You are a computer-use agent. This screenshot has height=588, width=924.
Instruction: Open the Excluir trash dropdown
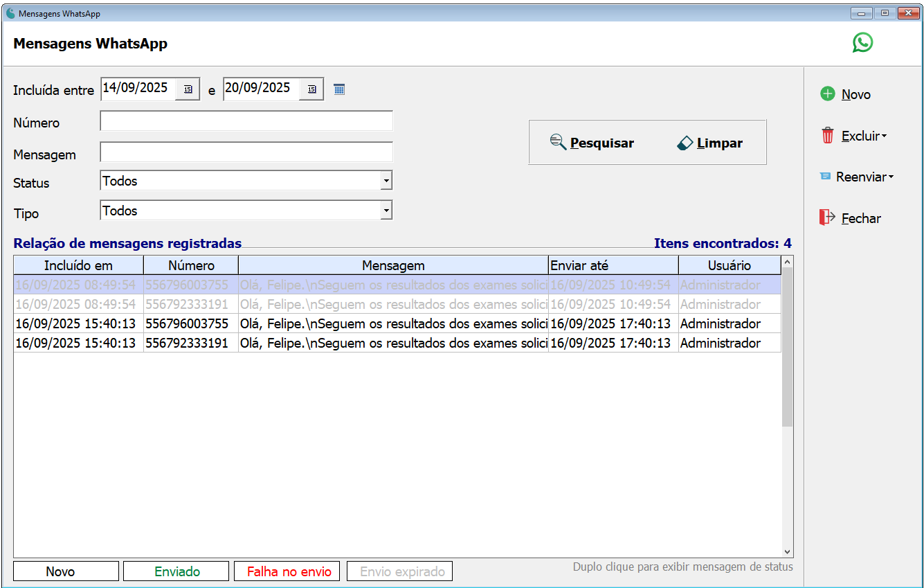[853, 136]
